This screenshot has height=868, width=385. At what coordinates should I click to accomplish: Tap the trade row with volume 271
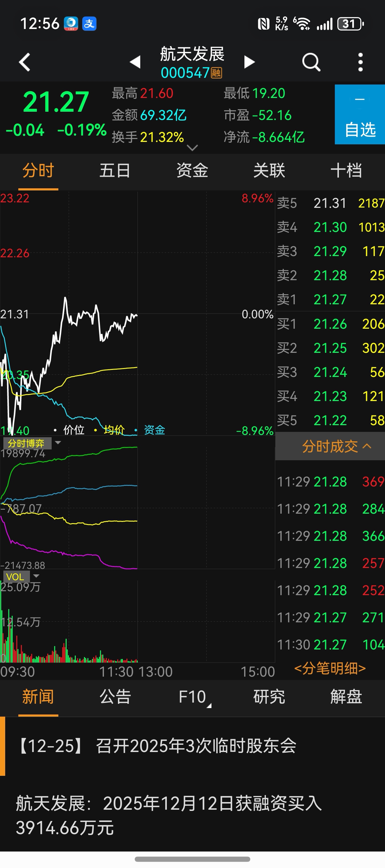coord(331,617)
